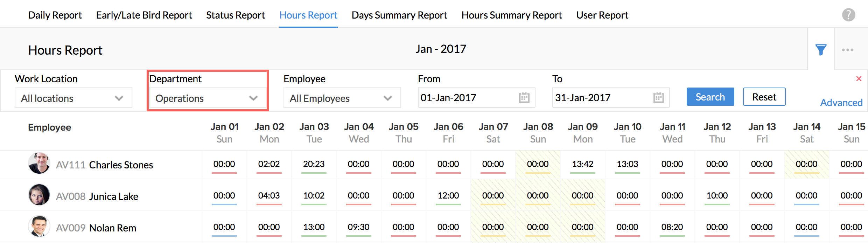Toggle the filter funnel icon
868x243 pixels.
pyautogui.click(x=821, y=50)
